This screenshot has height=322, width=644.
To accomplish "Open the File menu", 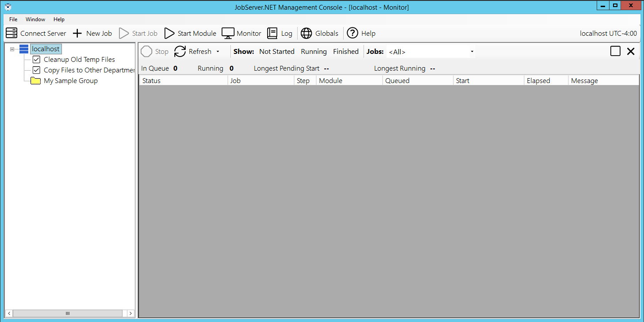I will pos(13,19).
